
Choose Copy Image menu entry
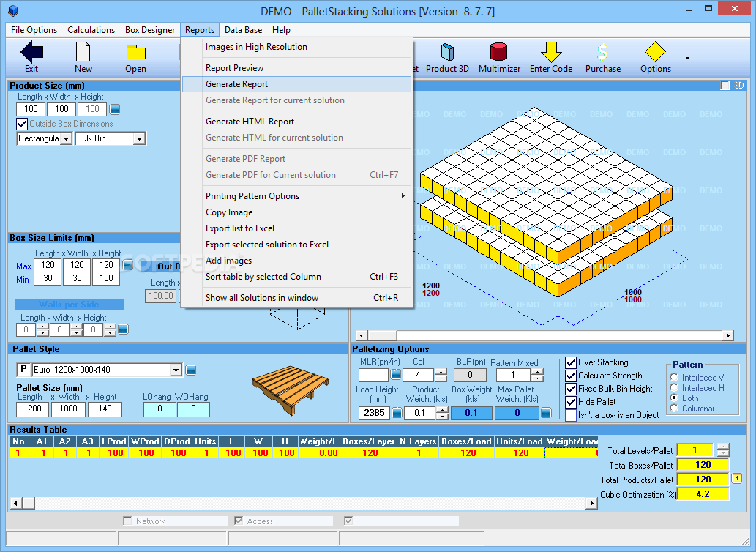point(296,212)
